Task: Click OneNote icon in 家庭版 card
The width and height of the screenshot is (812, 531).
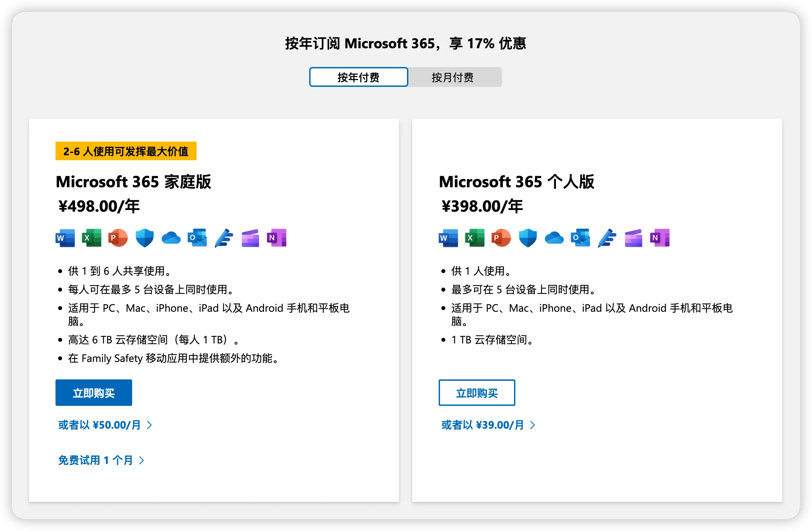Action: click(277, 238)
